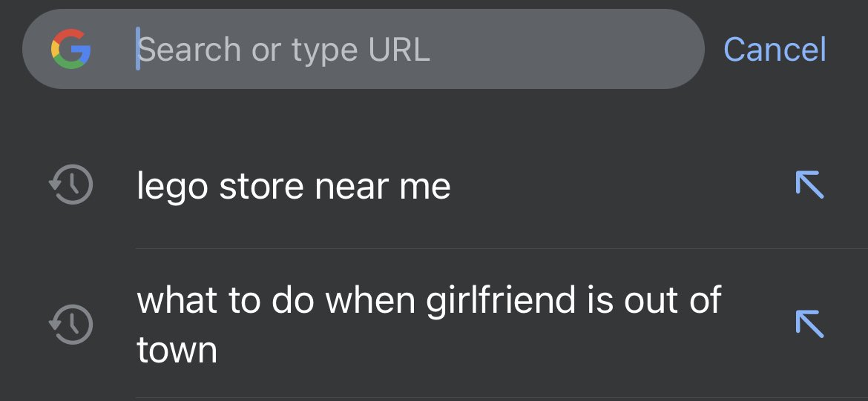Focus the 'Search or type URL' field
The image size is (868, 401).
pos(363,49)
